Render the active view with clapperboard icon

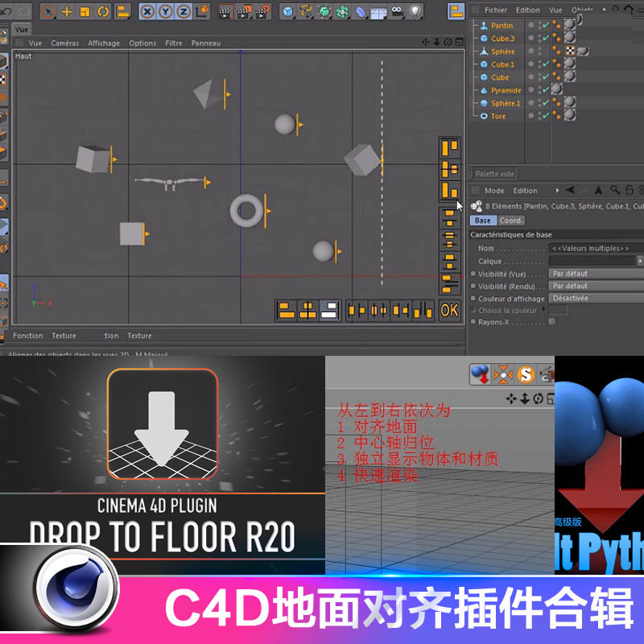click(225, 11)
